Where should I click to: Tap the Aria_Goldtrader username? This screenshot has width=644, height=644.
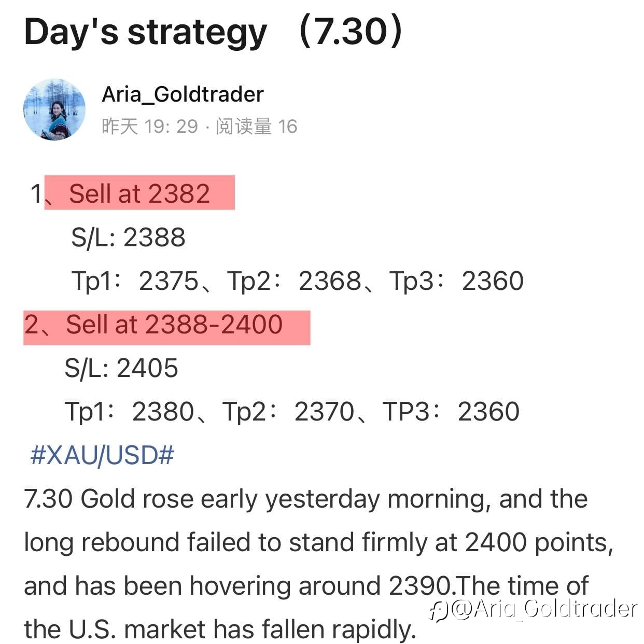click(183, 94)
